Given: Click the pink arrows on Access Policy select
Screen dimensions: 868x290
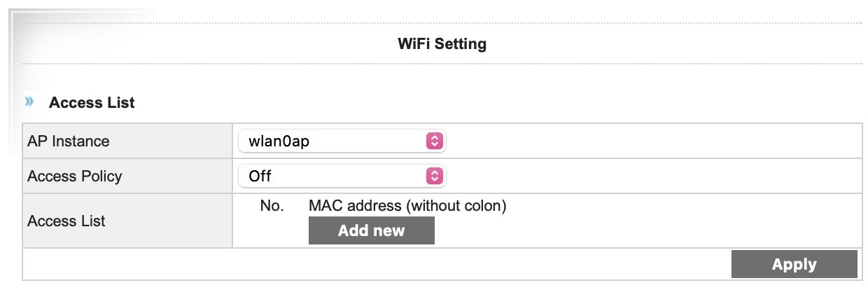Looking at the screenshot, I should tap(435, 176).
